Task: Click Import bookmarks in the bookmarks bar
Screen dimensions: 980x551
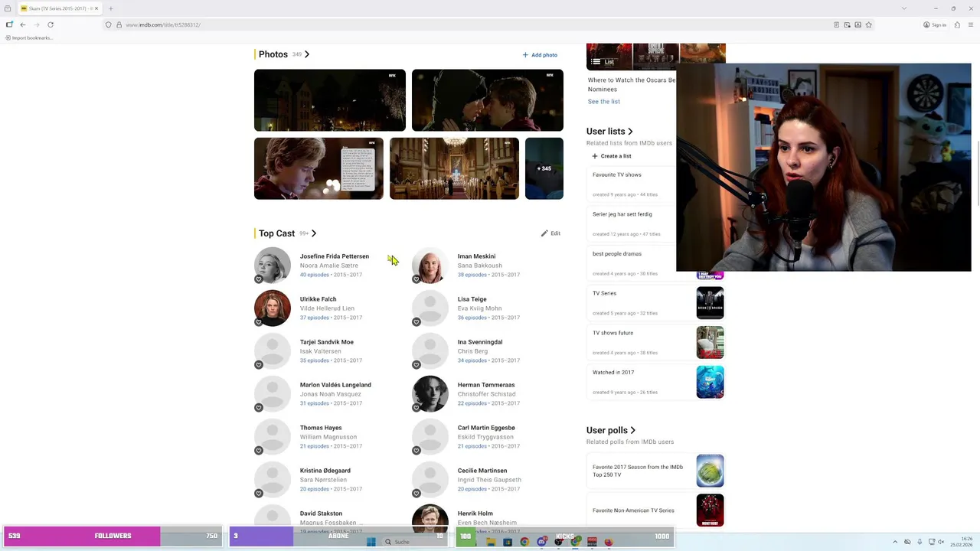Action: [28, 37]
